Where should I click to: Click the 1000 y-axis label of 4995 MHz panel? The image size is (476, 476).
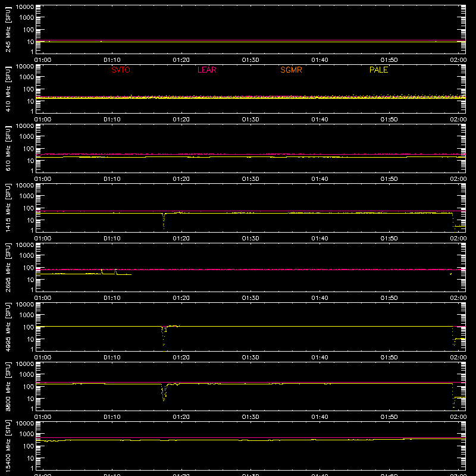click(x=27, y=315)
